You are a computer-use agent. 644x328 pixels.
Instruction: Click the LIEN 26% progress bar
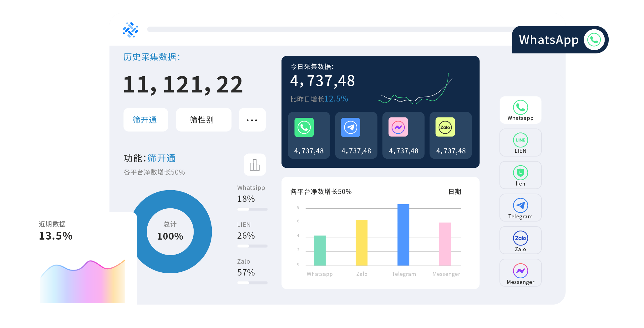point(252,246)
